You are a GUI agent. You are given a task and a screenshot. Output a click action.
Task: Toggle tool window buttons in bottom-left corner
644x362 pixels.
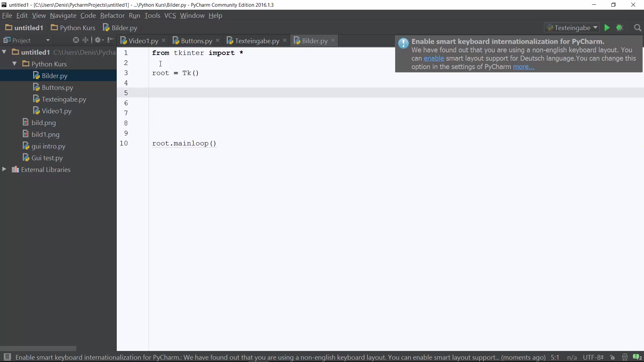[7, 357]
